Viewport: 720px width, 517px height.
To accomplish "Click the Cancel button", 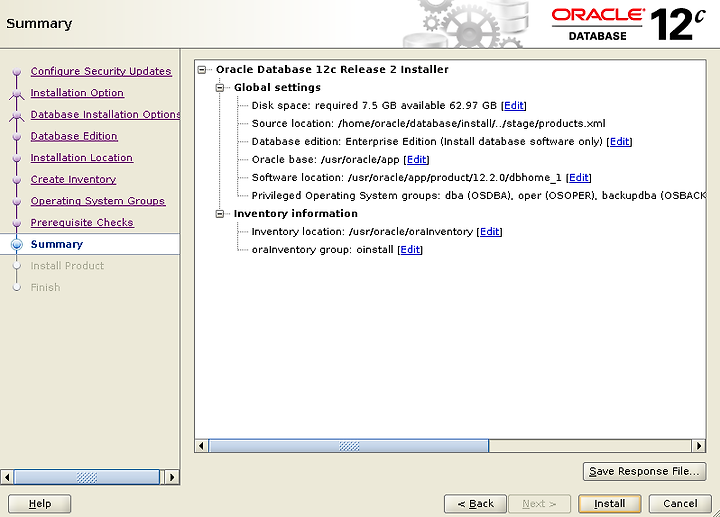I will pos(680,504).
